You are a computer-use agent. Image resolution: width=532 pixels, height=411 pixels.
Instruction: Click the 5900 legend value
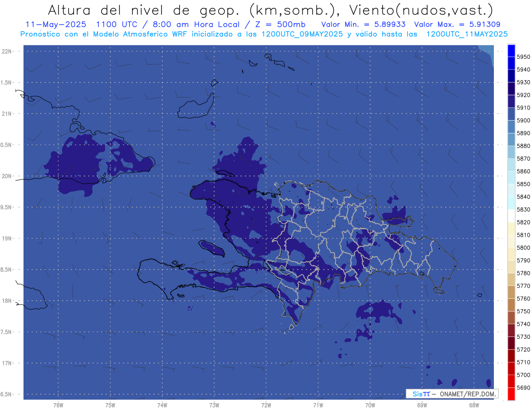(523, 120)
